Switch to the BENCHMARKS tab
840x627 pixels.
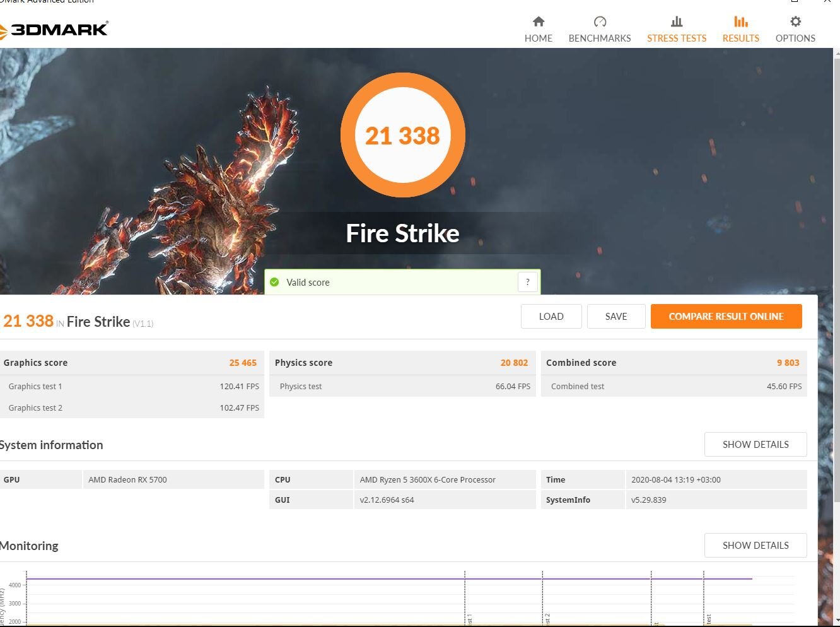pos(600,38)
